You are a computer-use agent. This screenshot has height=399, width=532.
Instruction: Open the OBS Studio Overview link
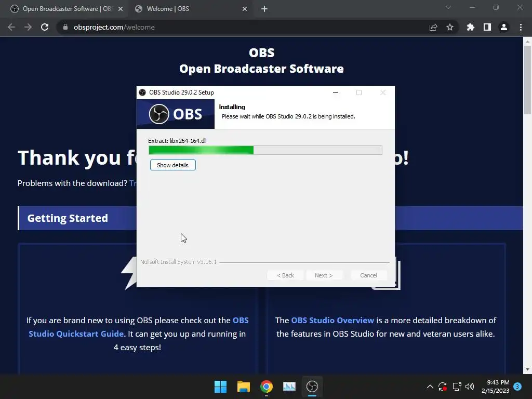click(x=332, y=320)
